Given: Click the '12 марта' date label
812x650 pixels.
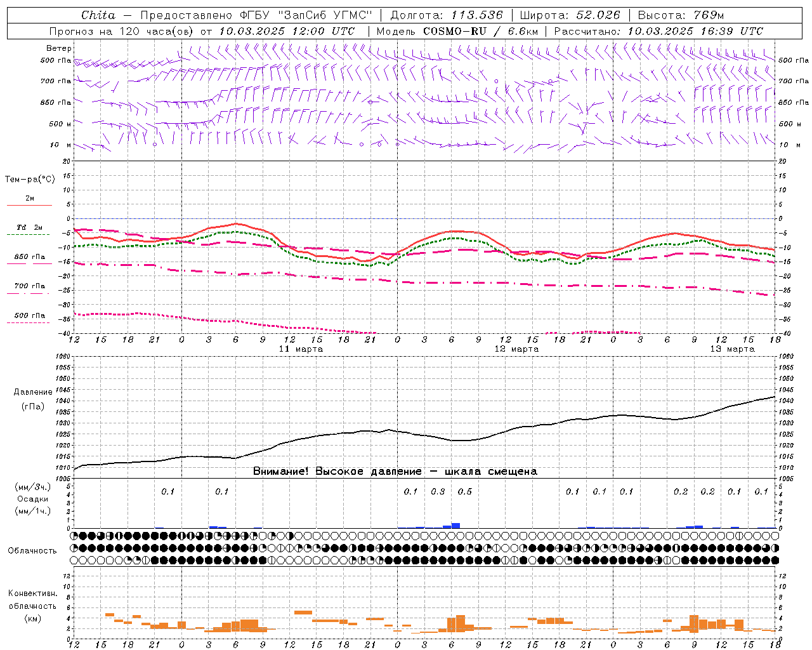Looking at the screenshot, I should [x=516, y=349].
